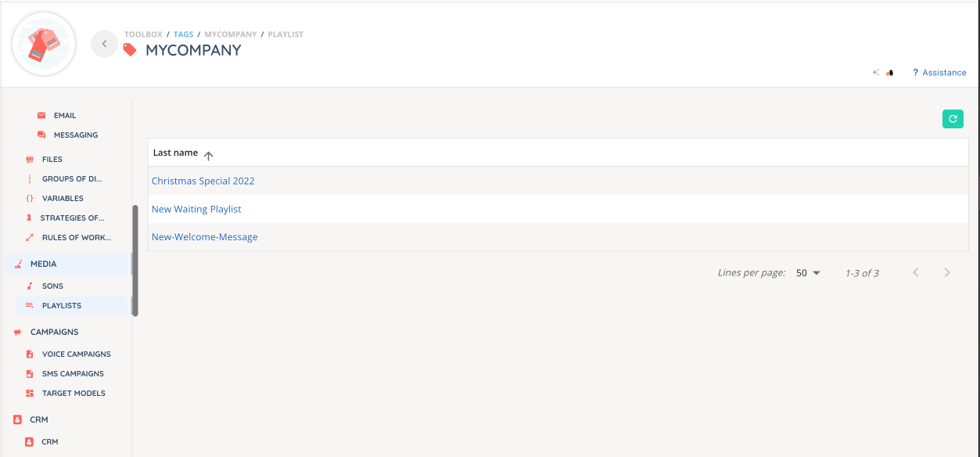Open the Christmas Special 2022 playlist

[203, 182]
